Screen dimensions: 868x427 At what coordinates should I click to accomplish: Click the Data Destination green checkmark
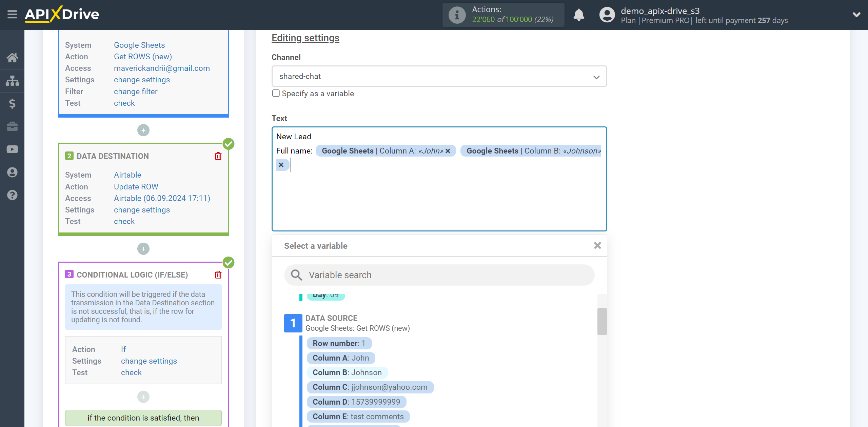coord(229,144)
